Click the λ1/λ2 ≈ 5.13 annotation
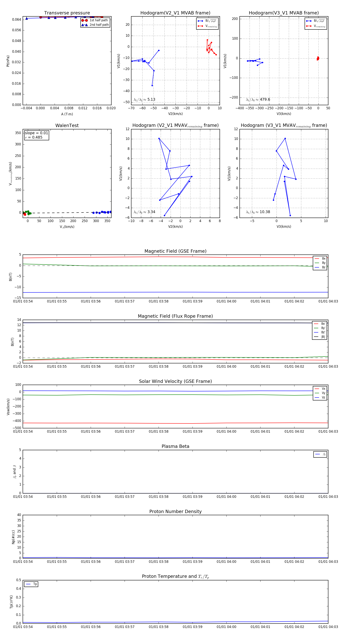The height and width of the screenshot is (644, 351). 144,100
